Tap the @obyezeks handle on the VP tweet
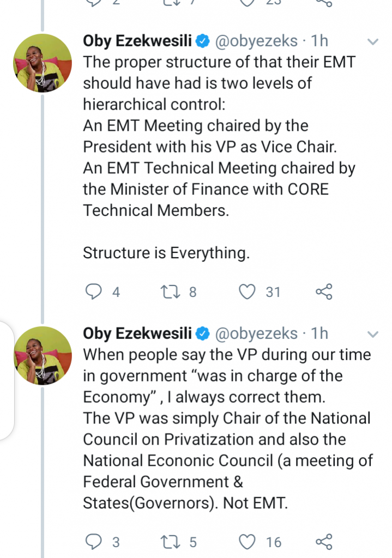 tap(257, 333)
